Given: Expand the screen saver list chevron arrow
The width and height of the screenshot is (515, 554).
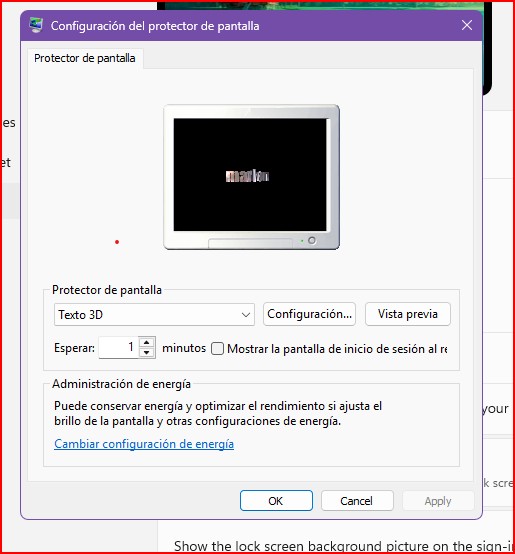Looking at the screenshot, I should [x=246, y=314].
